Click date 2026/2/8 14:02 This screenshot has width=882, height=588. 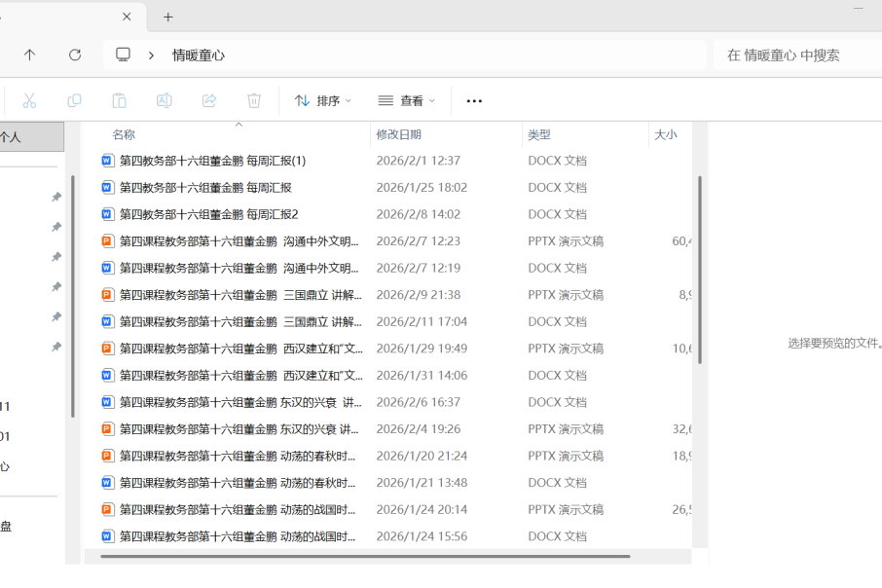point(418,214)
